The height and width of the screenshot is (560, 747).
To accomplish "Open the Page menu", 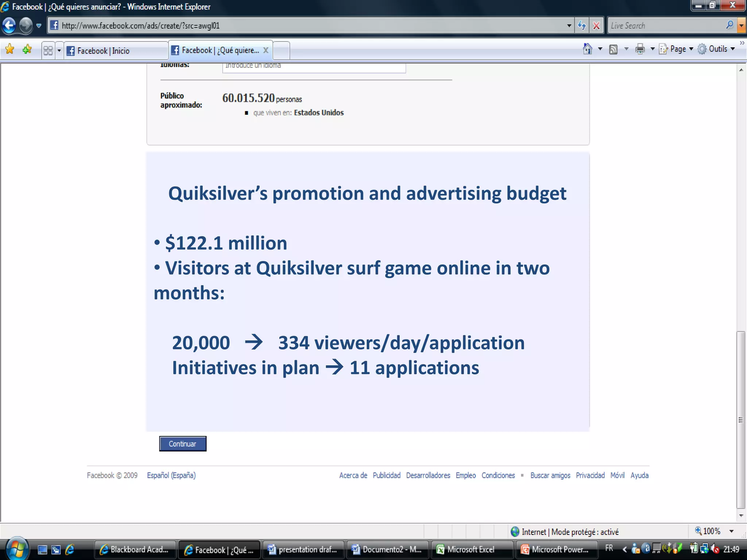I will click(676, 49).
